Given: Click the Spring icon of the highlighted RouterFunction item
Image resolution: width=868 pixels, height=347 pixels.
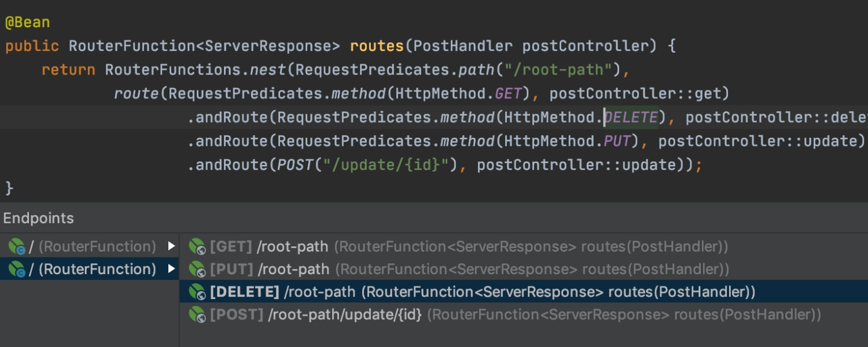Looking at the screenshot, I should [17, 270].
